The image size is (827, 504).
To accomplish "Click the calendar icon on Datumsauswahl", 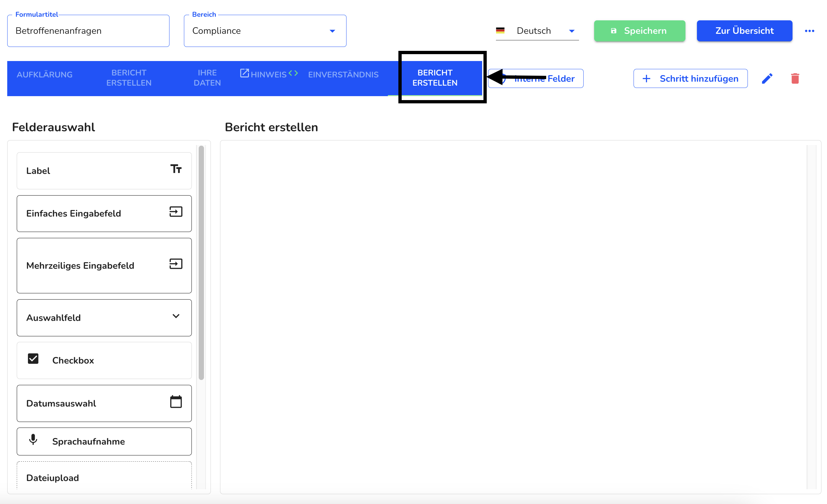I will 176,401.
